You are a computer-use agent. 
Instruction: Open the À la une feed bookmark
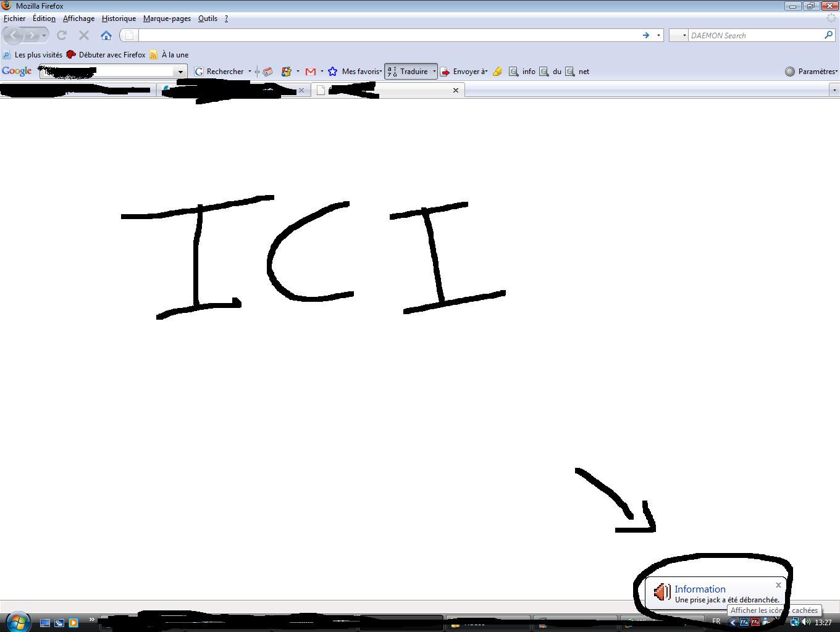coord(169,55)
